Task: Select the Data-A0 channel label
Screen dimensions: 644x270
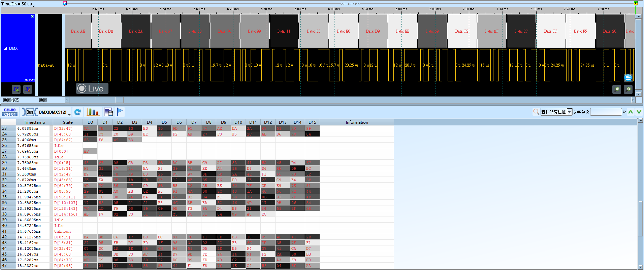Action: click(x=46, y=65)
